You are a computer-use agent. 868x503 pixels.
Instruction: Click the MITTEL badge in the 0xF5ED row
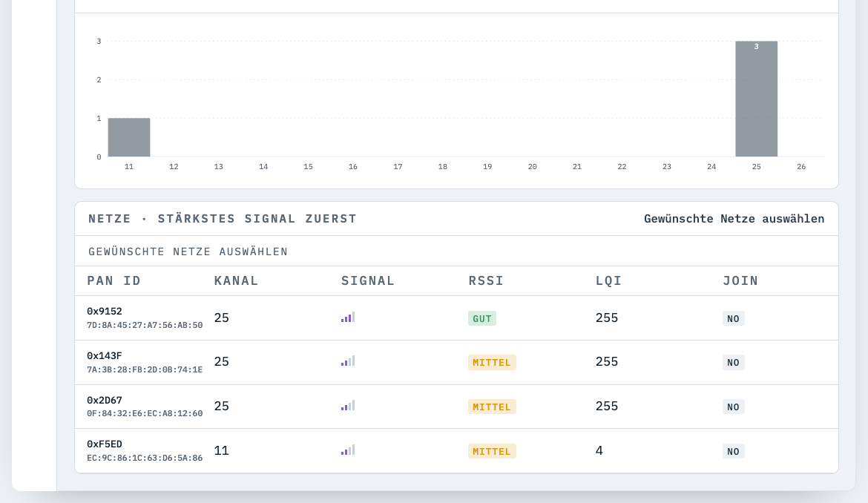492,451
